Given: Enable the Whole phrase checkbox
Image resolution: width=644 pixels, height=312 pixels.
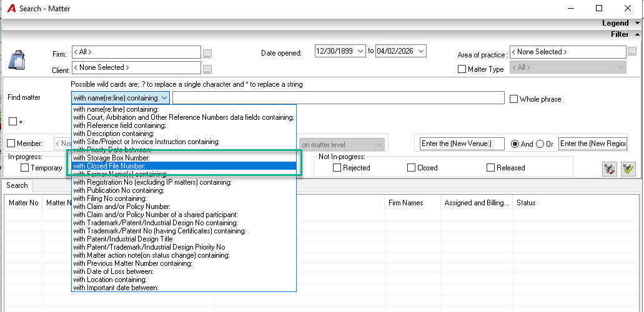Looking at the screenshot, I should coord(513,99).
